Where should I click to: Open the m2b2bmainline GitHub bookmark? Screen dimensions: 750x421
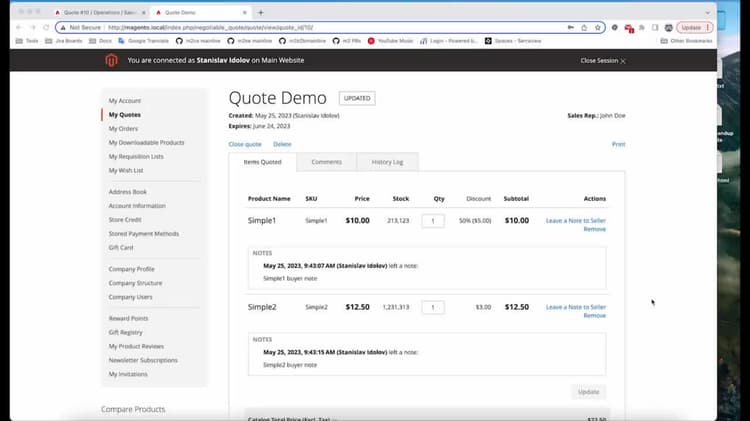tap(303, 41)
